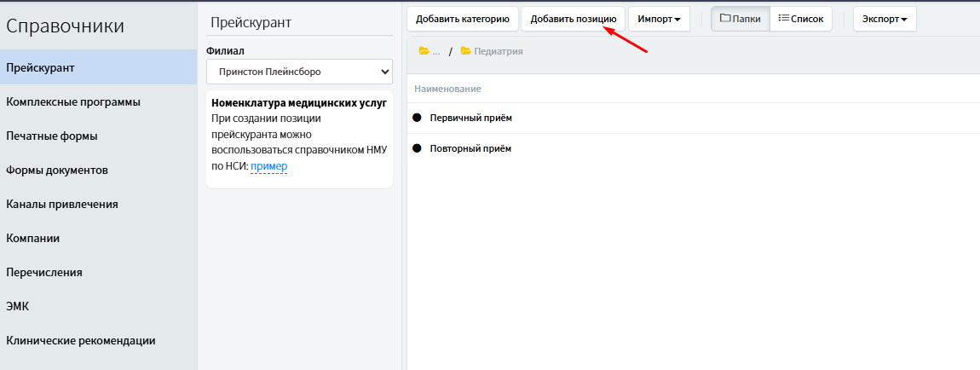Switch to Папки folder view

tap(740, 19)
